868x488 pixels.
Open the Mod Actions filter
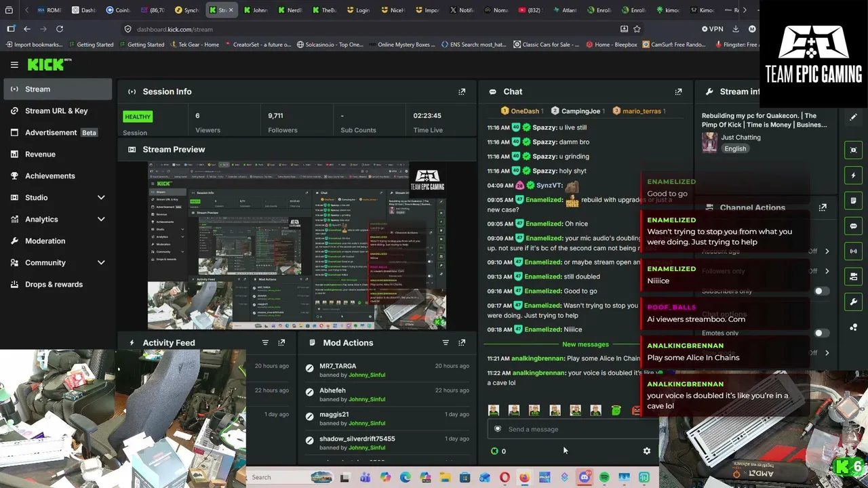(x=446, y=342)
